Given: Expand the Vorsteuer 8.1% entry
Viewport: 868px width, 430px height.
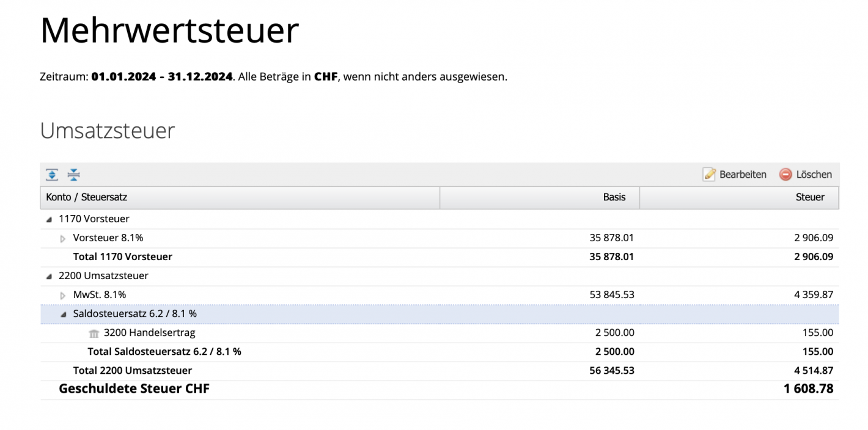Looking at the screenshot, I should [63, 238].
